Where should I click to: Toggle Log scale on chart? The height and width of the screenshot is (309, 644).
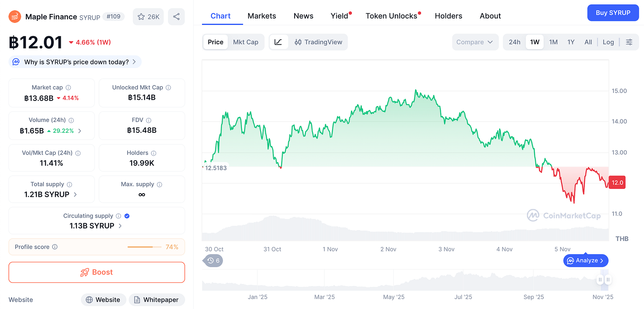pyautogui.click(x=608, y=42)
